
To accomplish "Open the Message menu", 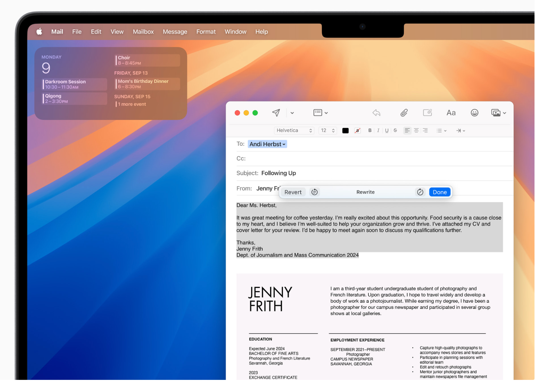I will tap(175, 31).
